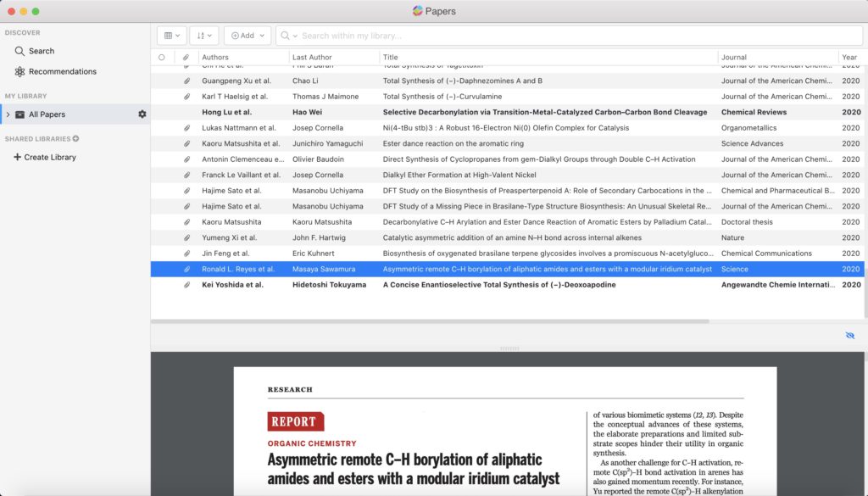Viewport: 868px width, 496px height.
Task: Click Create Library
Action: click(x=45, y=157)
